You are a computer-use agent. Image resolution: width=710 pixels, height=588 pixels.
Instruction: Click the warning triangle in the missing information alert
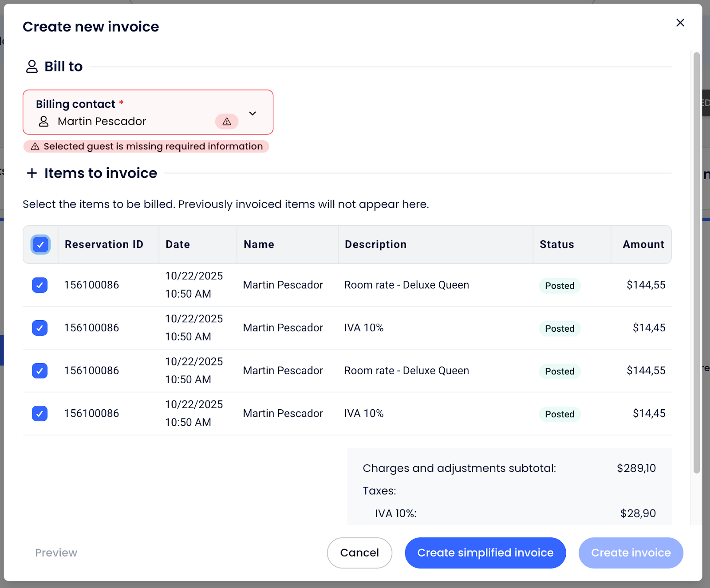(35, 147)
